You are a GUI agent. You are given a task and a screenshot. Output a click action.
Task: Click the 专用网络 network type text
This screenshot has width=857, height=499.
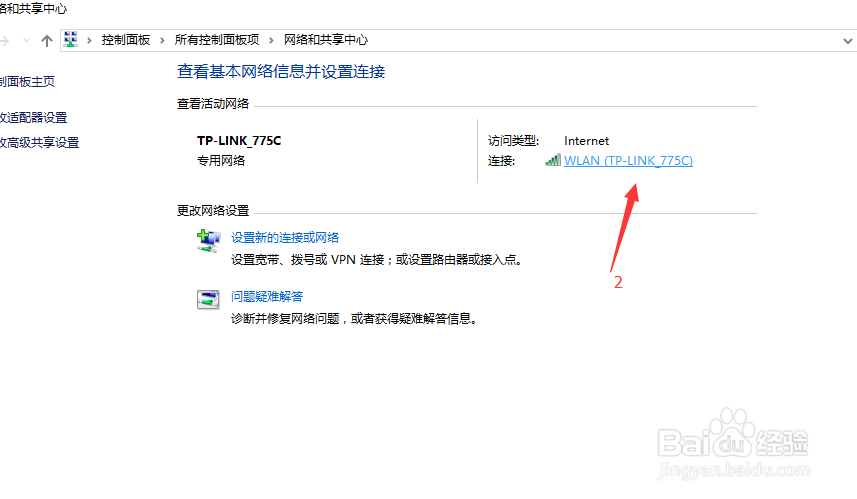tap(221, 161)
